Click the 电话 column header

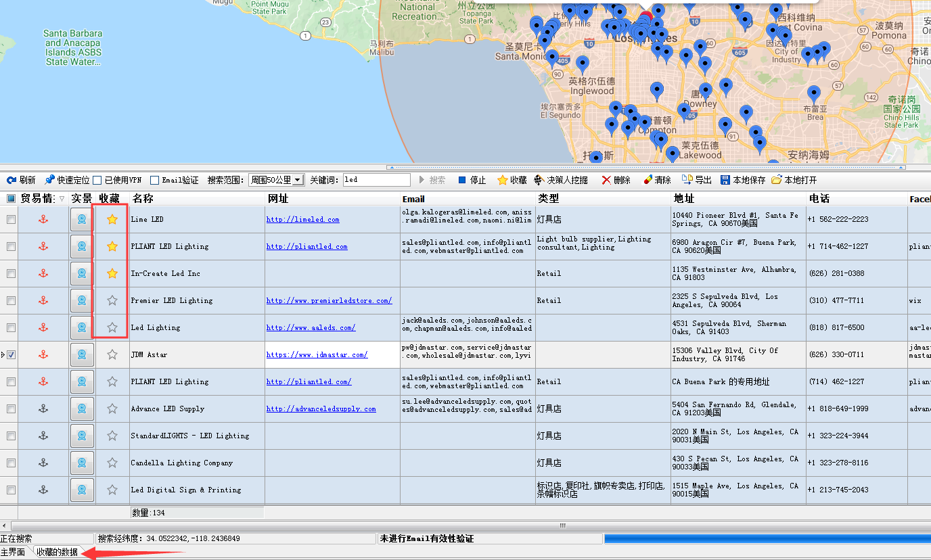pos(857,199)
